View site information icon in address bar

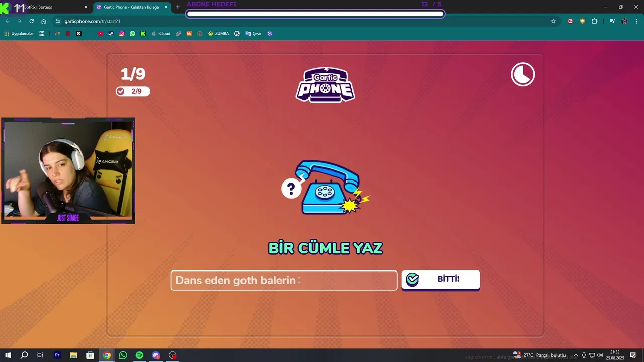pos(58,21)
